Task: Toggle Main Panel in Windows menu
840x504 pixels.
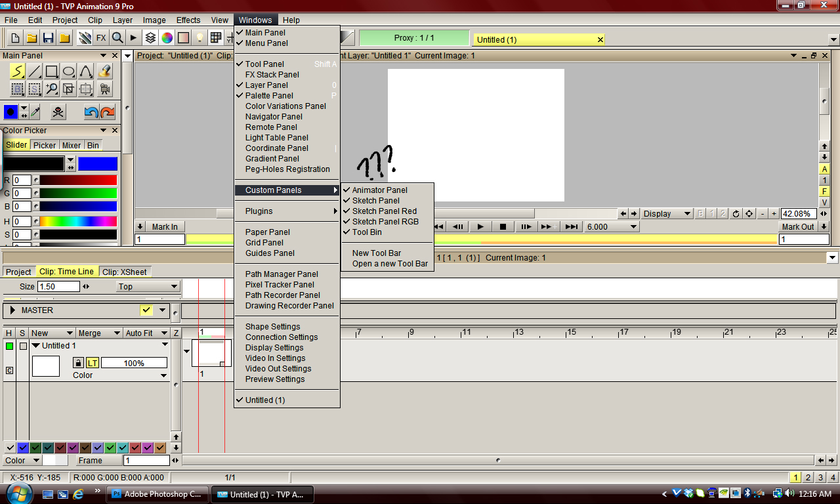Action: [x=287, y=32]
